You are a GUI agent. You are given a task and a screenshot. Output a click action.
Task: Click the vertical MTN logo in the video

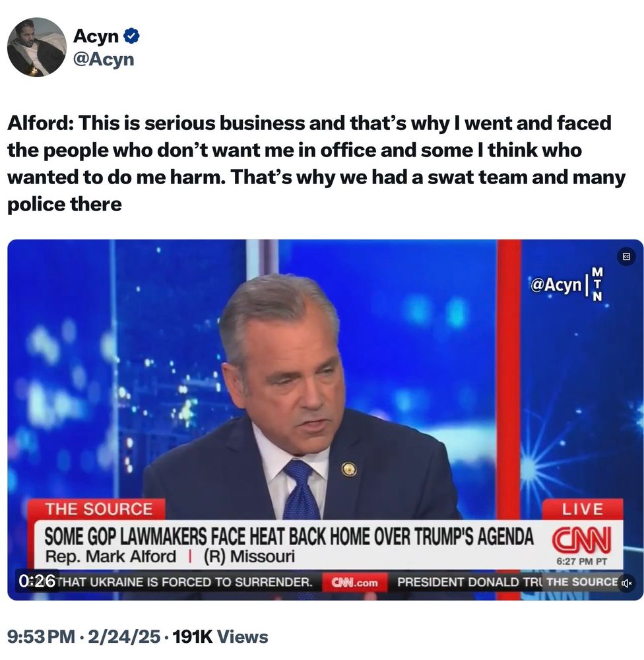tap(597, 284)
